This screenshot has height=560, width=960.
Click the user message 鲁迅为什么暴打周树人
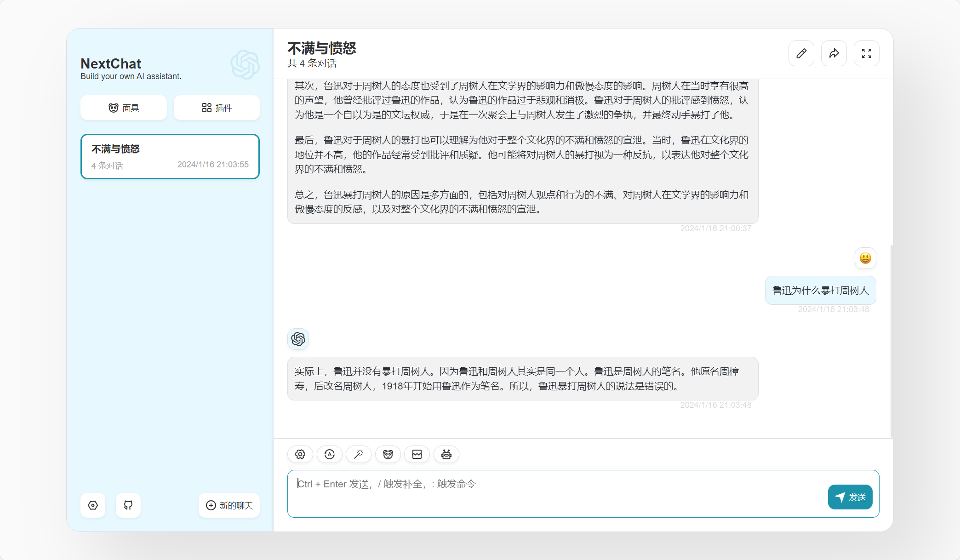click(821, 291)
